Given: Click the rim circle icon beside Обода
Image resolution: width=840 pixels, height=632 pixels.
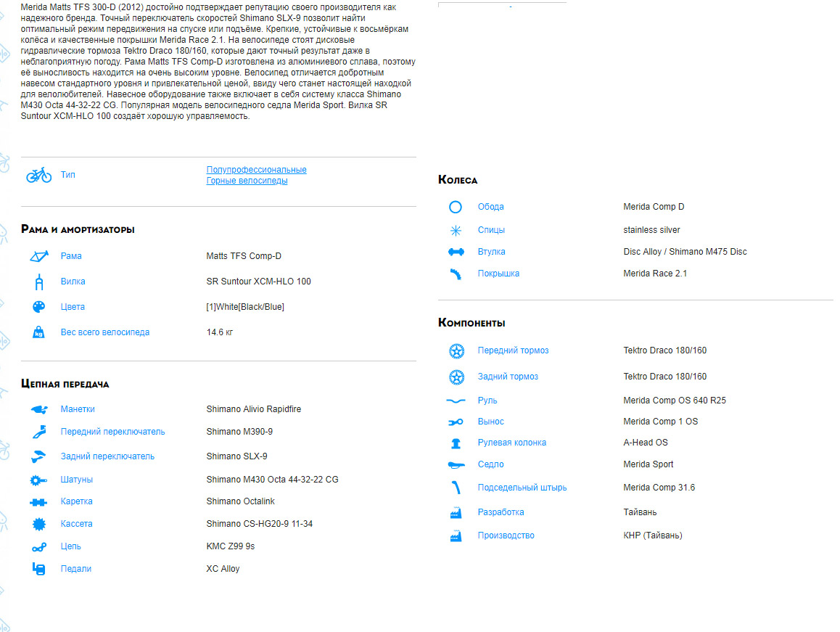Looking at the screenshot, I should pos(456,207).
